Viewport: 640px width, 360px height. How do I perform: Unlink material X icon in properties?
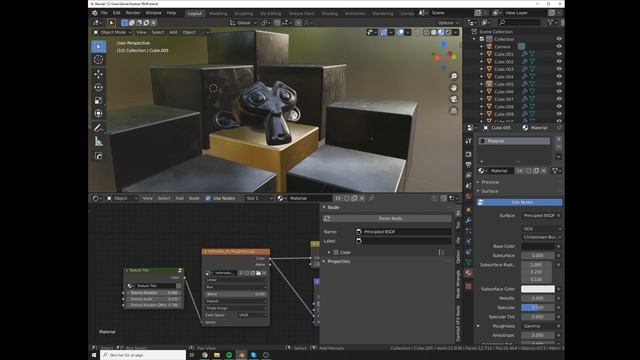point(544,171)
